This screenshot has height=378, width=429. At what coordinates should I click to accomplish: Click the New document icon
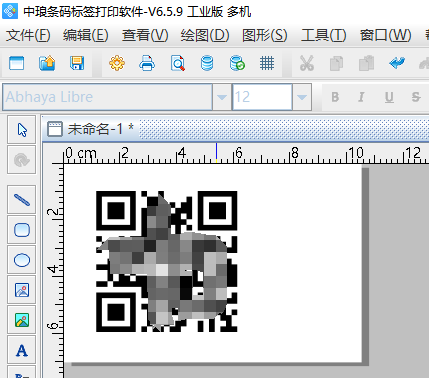[x=17, y=63]
